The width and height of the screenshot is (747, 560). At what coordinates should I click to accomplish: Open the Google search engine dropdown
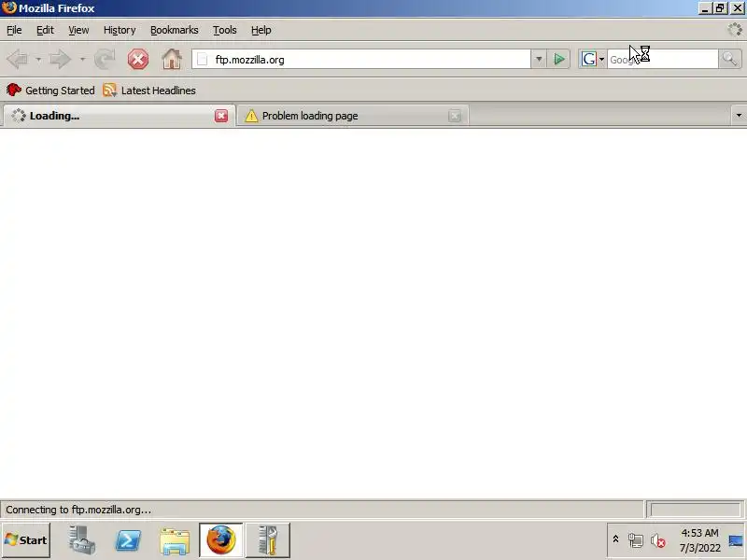pyautogui.click(x=601, y=60)
